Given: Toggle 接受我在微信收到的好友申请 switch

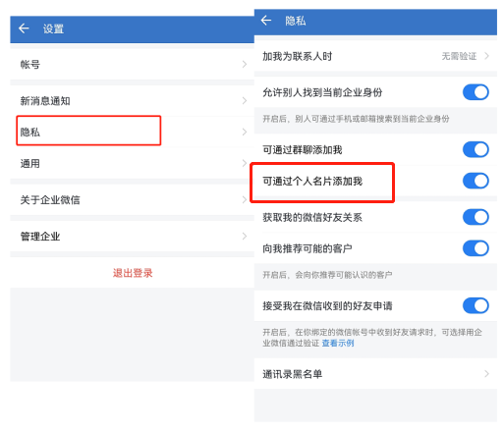Looking at the screenshot, I should [476, 305].
